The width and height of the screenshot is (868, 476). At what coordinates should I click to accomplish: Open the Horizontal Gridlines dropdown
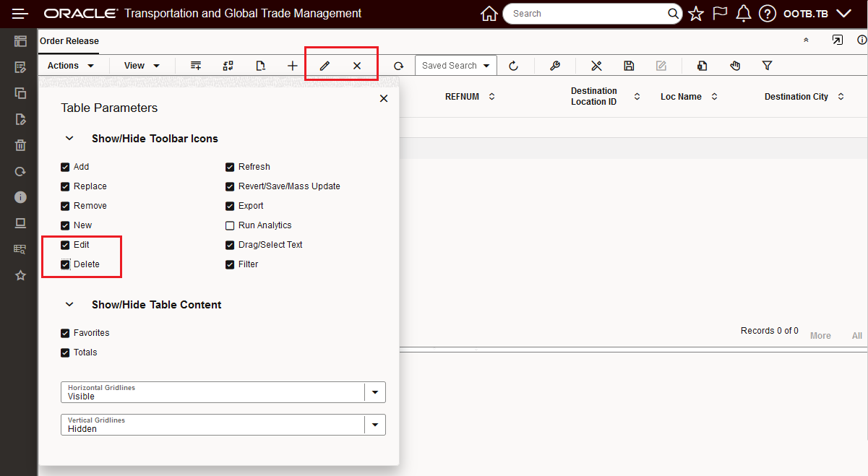pyautogui.click(x=375, y=391)
